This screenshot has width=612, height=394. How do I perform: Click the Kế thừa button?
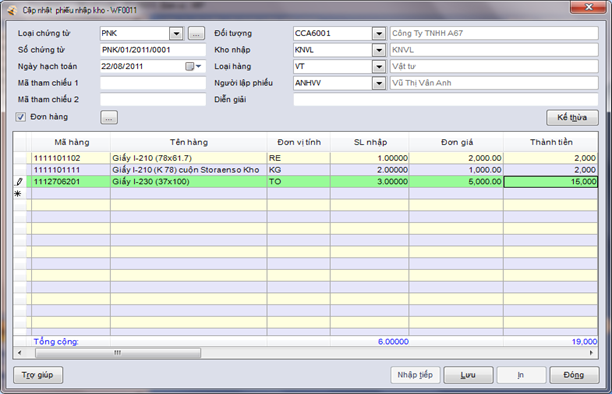point(572,118)
